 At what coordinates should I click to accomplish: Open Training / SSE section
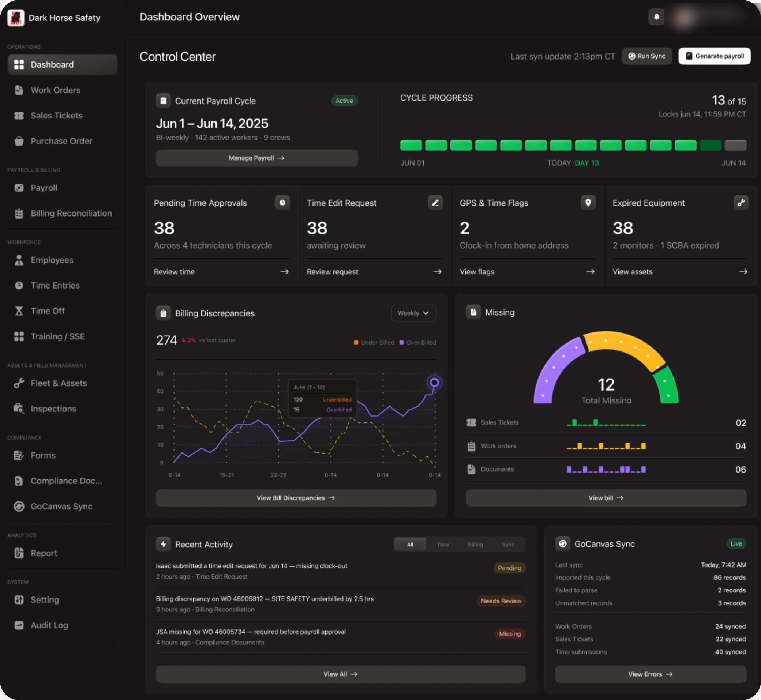pos(63,336)
